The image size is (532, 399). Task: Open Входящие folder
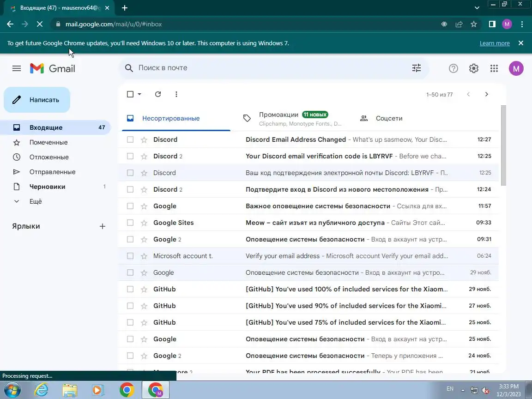tap(55, 127)
